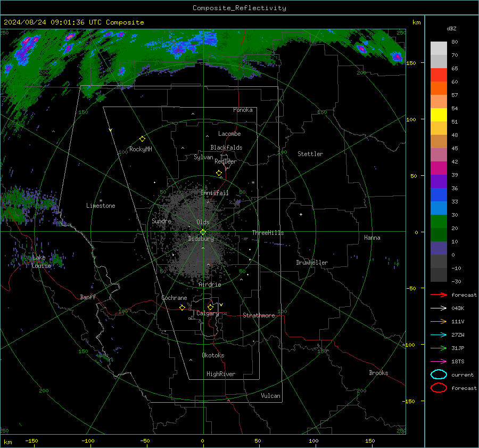Screen dimensions: 479x448
Task: Click the 150 tick on right km axis
Action: tap(411, 63)
